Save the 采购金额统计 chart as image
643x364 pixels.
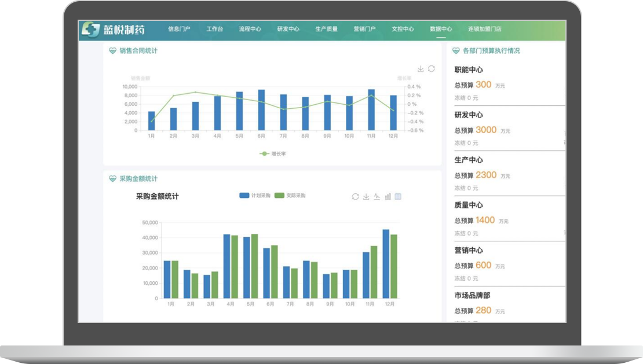(366, 197)
